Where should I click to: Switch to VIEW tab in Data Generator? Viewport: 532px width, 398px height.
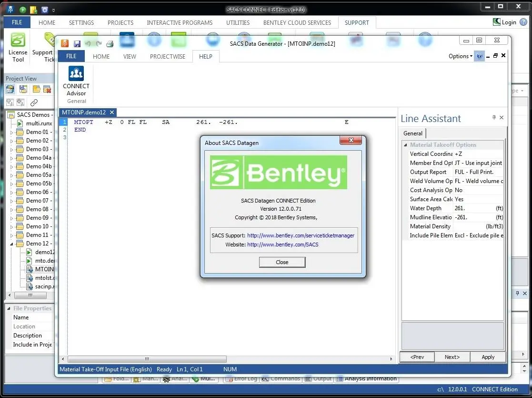pos(130,56)
